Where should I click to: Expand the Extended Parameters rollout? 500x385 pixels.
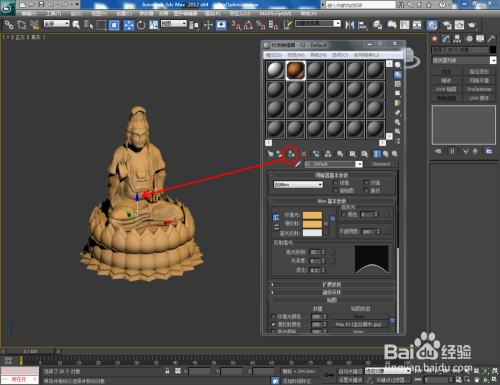[x=332, y=284]
